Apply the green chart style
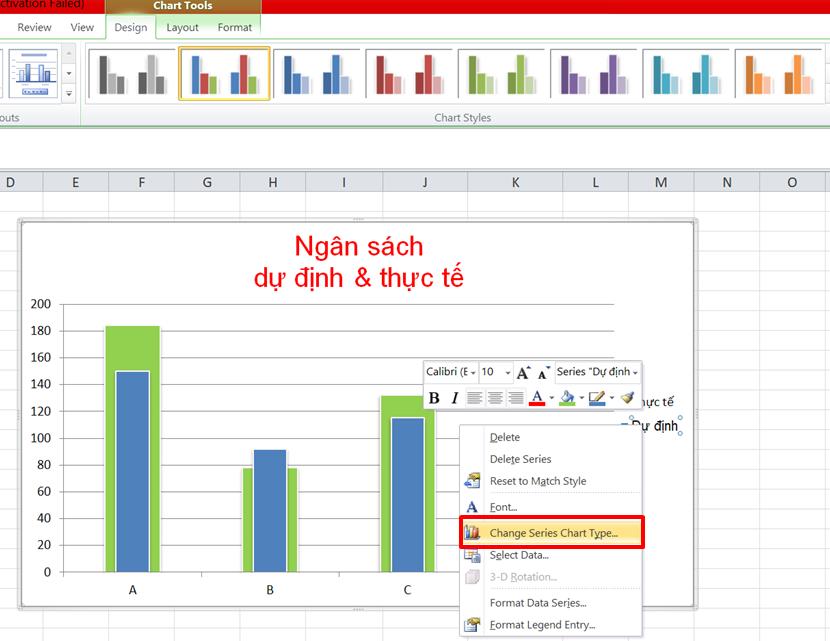 coord(501,74)
